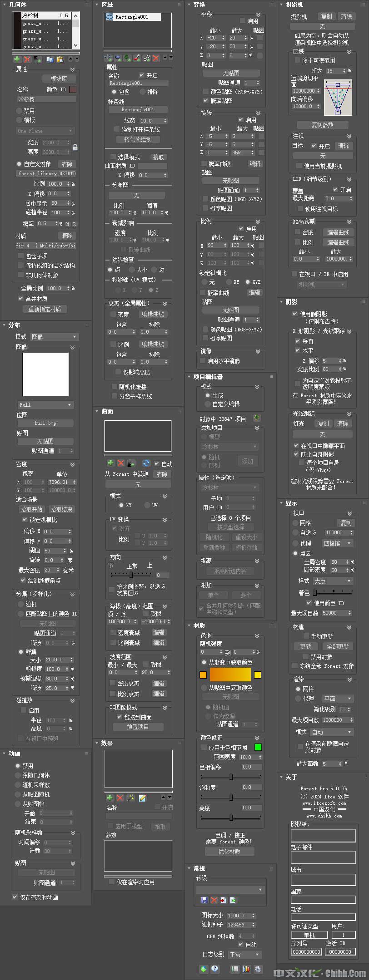The width and height of the screenshot is (369, 980).
Task: Toggle 合并材质 checkbox
Action: pyautogui.click(x=21, y=298)
